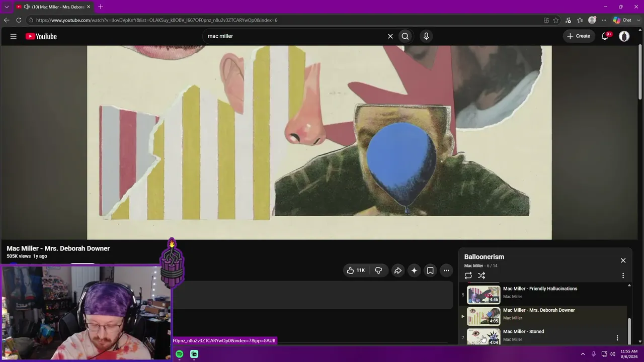
Task: Run the YouTube search with magnifier button
Action: [405, 36]
